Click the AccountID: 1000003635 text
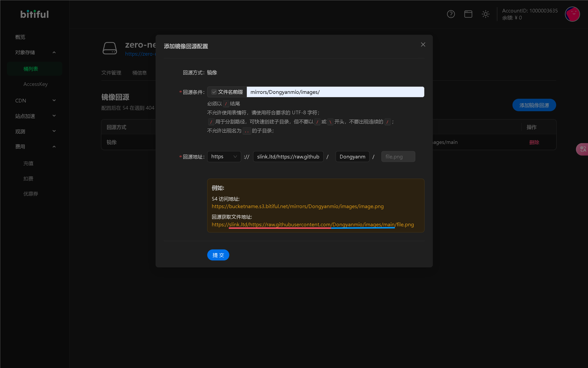 pos(530,11)
